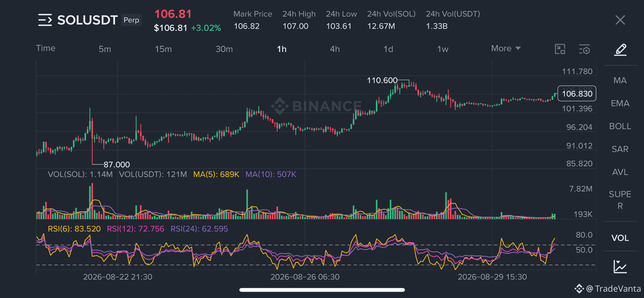This screenshot has width=644, height=298.
Task: Toggle the BOLL indicator
Action: (x=620, y=126)
